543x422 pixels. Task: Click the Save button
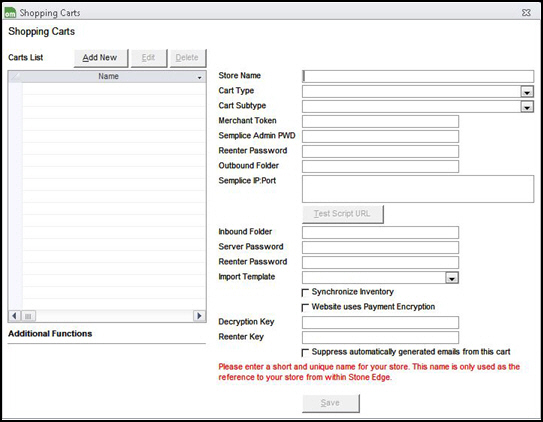point(331,403)
